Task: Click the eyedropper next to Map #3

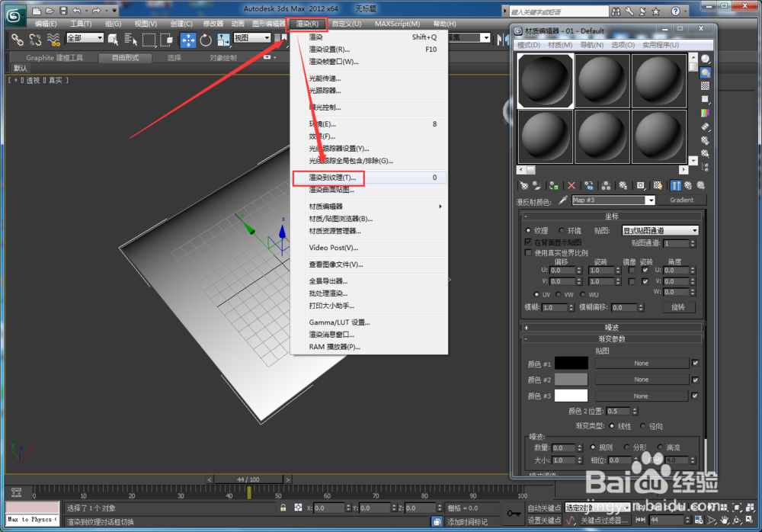Action: [563, 200]
